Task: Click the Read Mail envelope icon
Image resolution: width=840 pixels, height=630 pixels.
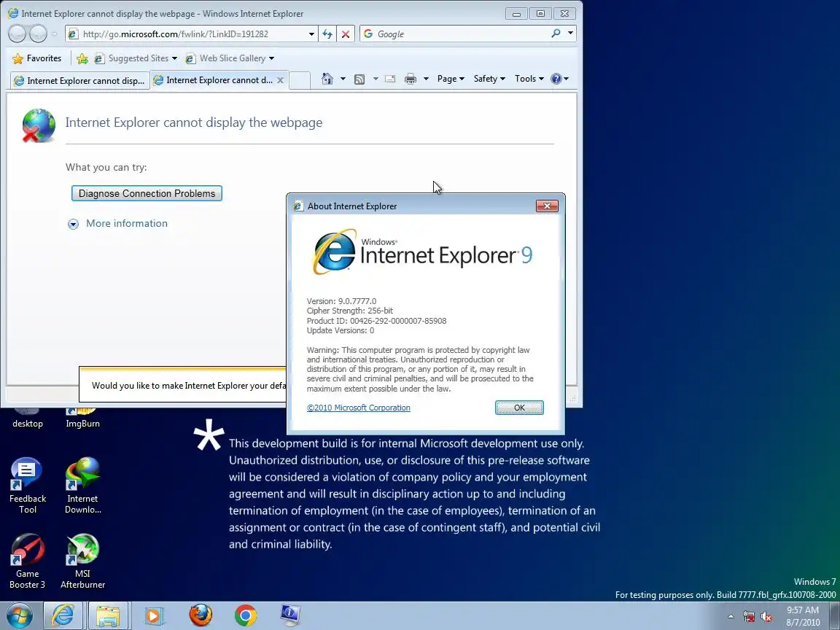Action: pos(390,79)
